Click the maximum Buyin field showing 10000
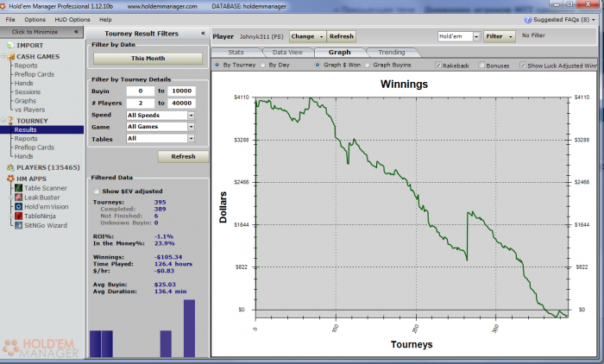The height and width of the screenshot is (364, 604). pos(181,91)
